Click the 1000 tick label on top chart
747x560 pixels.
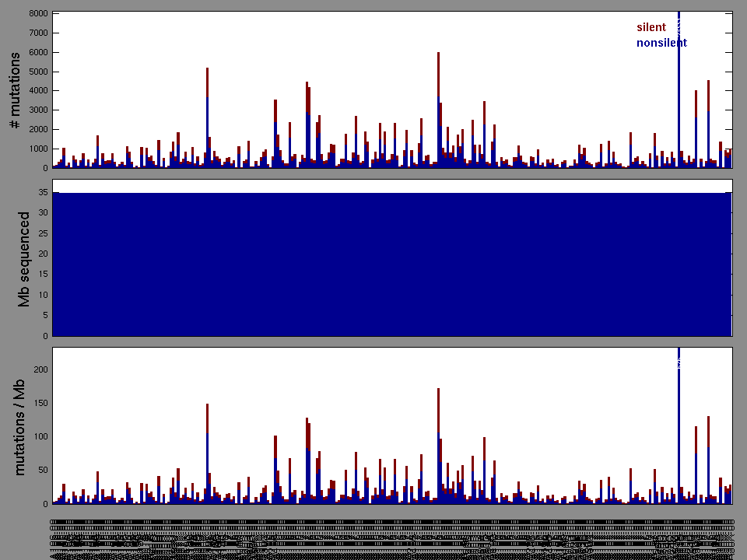point(37,149)
